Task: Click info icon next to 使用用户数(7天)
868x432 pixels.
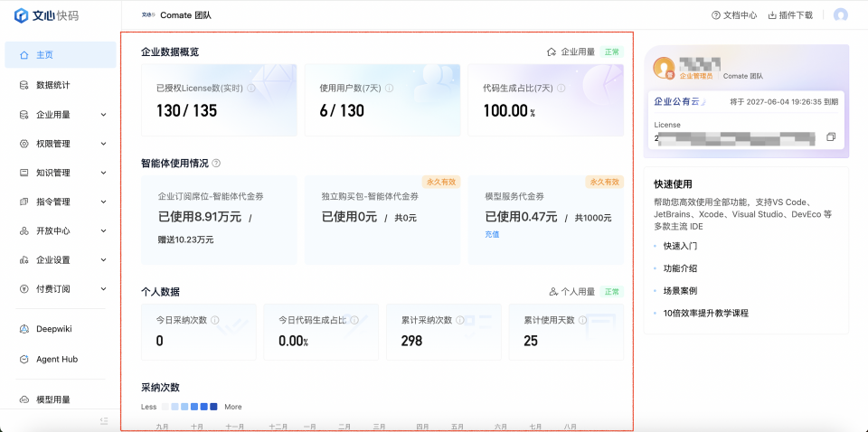Action: 389,88
